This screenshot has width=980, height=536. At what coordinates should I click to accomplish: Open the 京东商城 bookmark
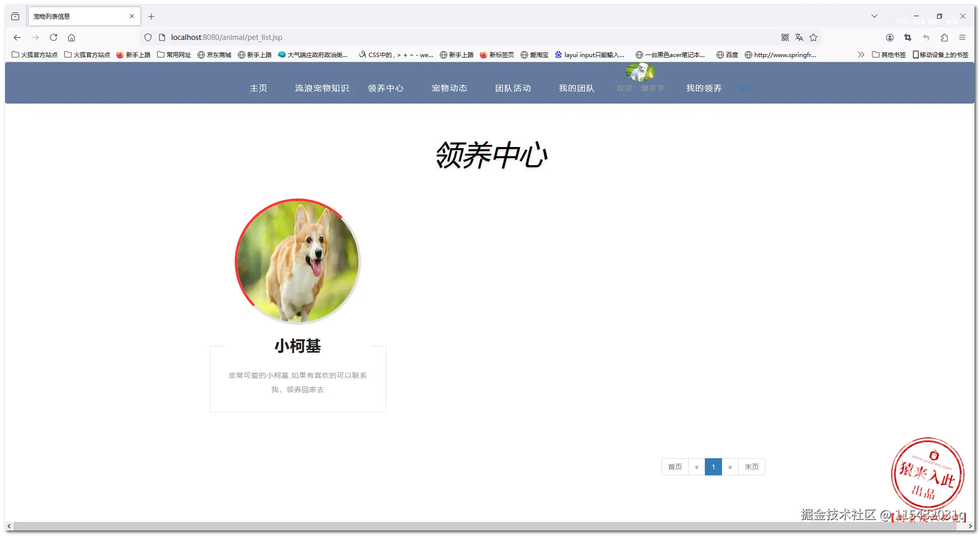(214, 55)
